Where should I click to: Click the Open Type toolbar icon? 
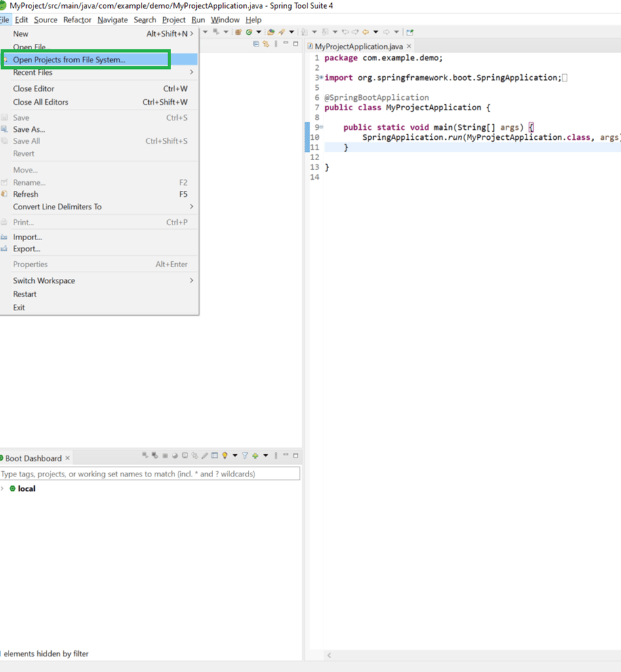coord(271,32)
